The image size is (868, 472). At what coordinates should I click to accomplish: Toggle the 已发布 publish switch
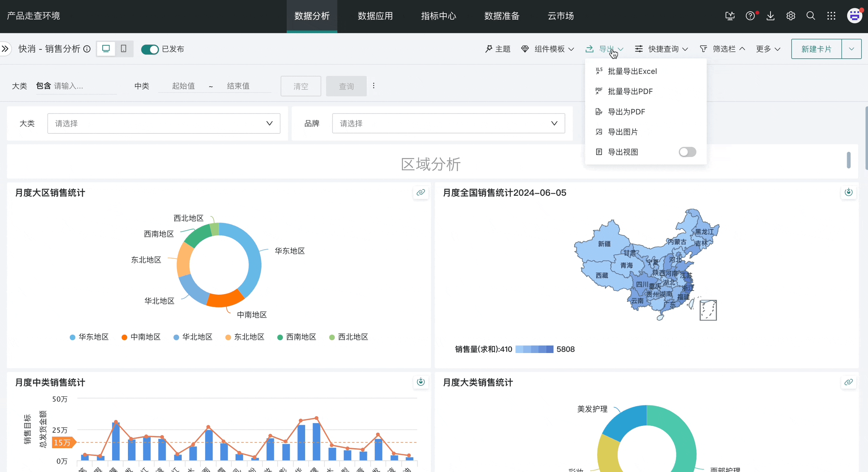pyautogui.click(x=150, y=49)
